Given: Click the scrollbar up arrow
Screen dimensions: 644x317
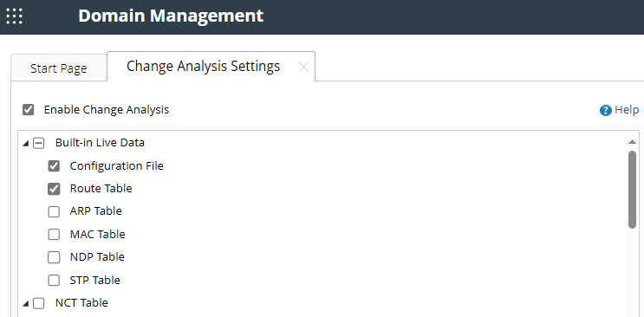Looking at the screenshot, I should pyautogui.click(x=633, y=142).
